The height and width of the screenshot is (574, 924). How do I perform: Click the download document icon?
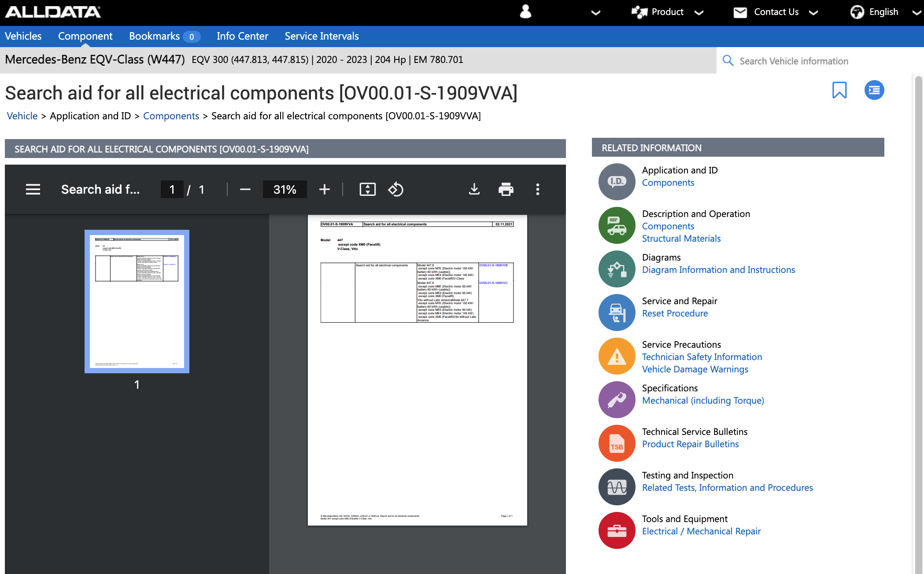[x=475, y=190]
